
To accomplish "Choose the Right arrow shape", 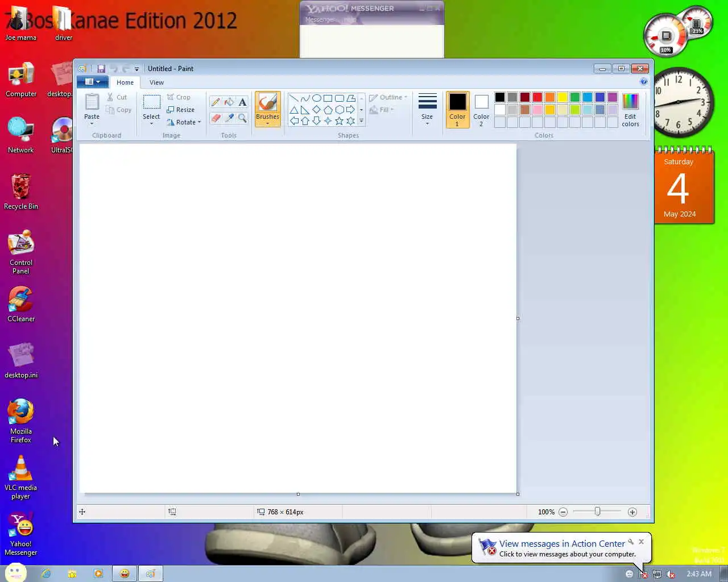I will 351,110.
